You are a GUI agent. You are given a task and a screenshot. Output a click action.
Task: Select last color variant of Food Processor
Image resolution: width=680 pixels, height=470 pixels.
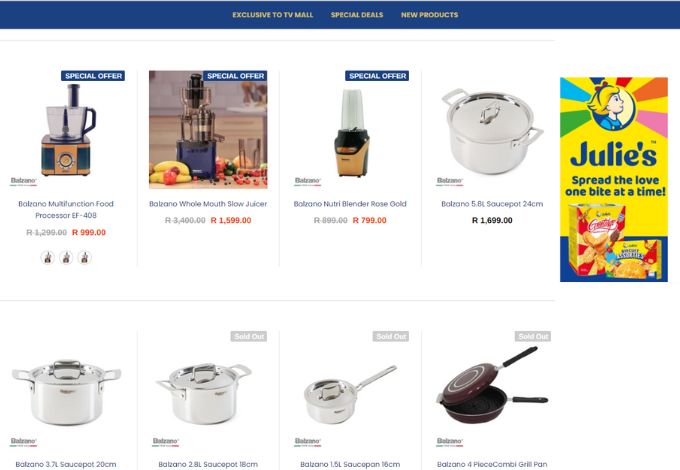click(x=85, y=258)
